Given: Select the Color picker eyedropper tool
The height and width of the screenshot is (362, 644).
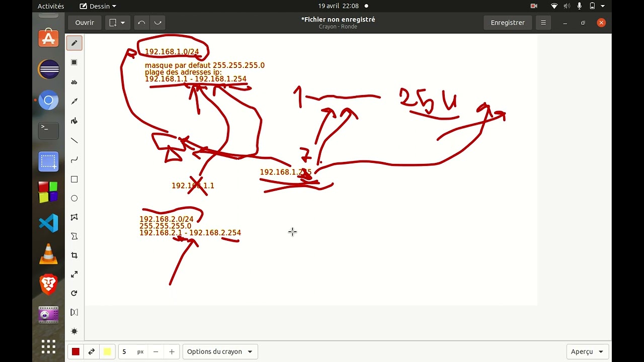Looking at the screenshot, I should (x=74, y=101).
